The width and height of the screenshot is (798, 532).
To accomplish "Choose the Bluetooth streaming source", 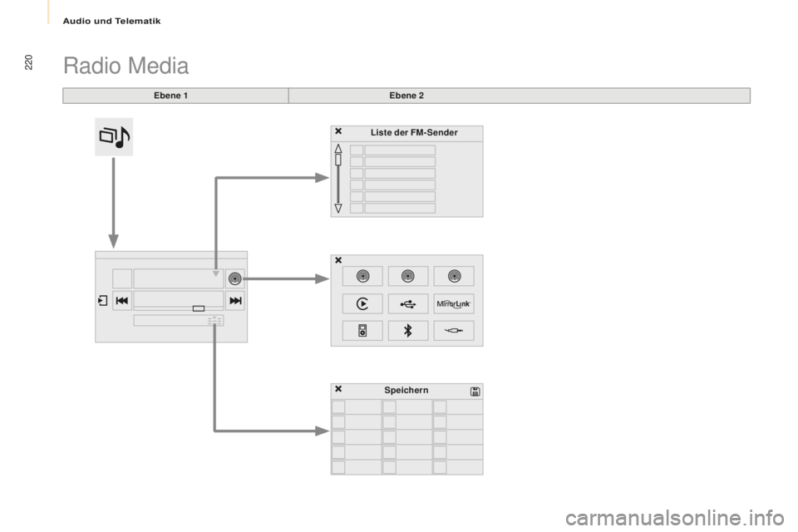I will [407, 331].
